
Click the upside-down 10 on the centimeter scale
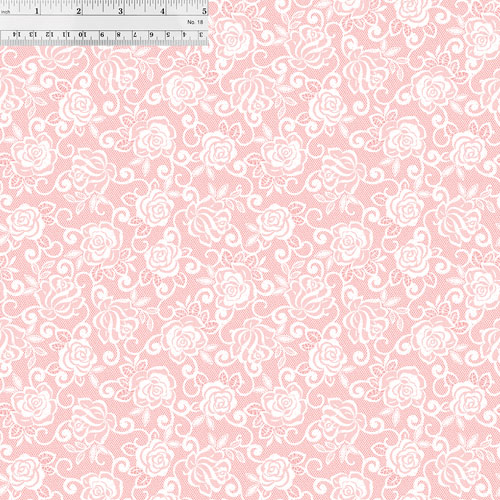click(82, 34)
